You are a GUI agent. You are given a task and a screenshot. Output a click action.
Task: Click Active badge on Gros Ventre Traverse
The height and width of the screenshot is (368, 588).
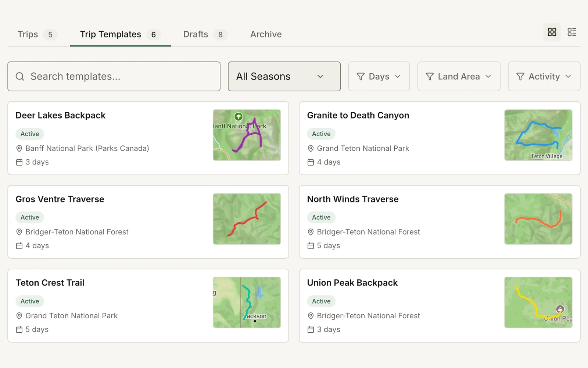(x=30, y=217)
